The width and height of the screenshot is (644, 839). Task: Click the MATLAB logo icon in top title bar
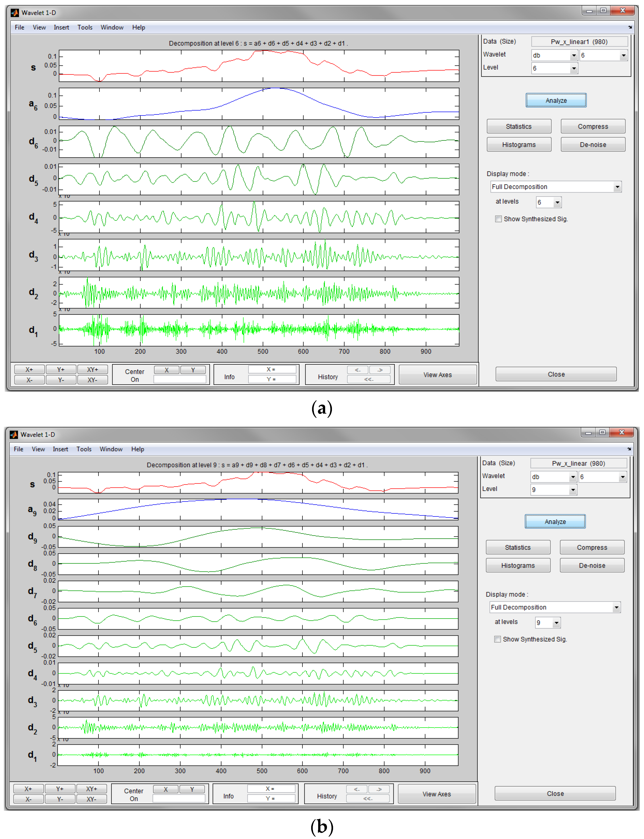click(14, 13)
